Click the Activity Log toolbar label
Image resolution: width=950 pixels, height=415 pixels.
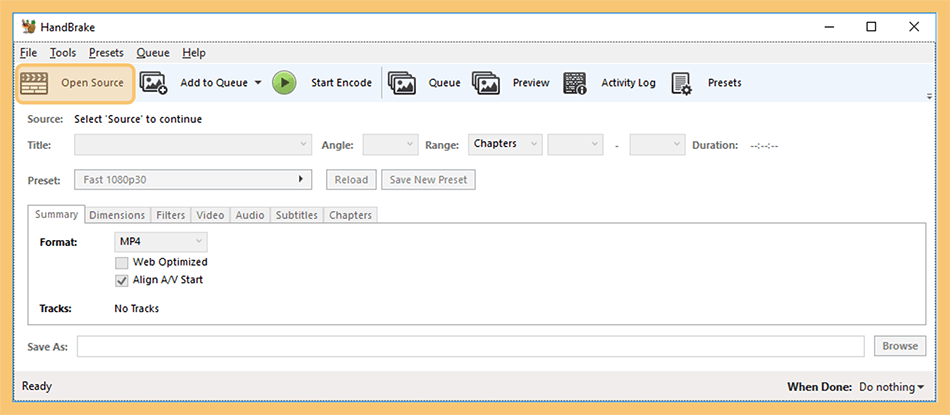[628, 83]
